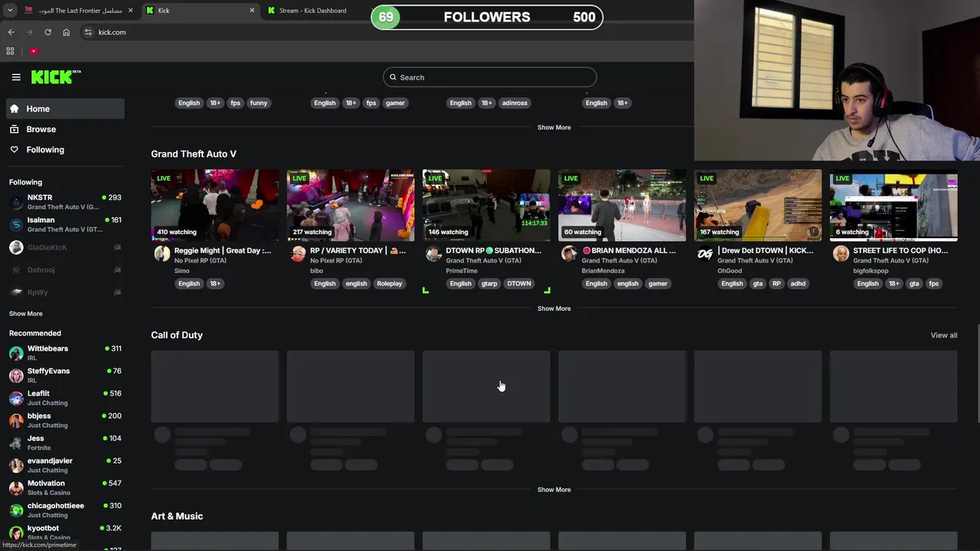The height and width of the screenshot is (551, 980).
Task: Click bbjess avatar
Action: pyautogui.click(x=16, y=421)
